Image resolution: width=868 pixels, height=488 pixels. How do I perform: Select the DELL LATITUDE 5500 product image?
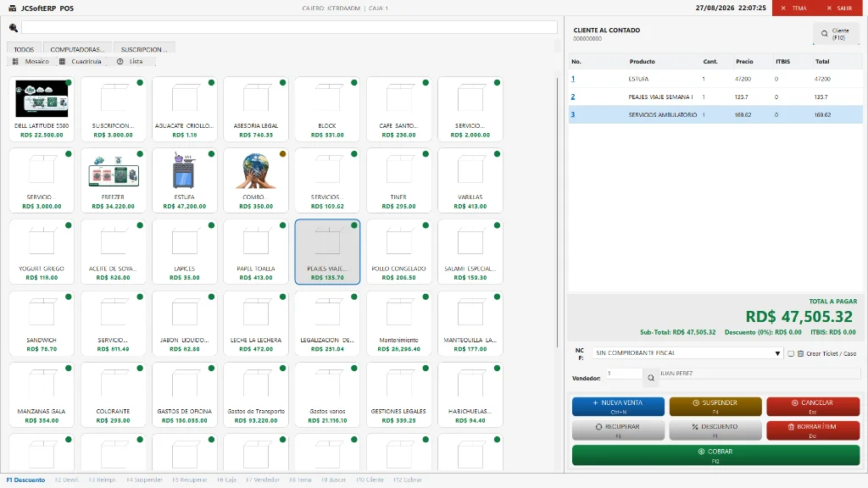coord(42,98)
